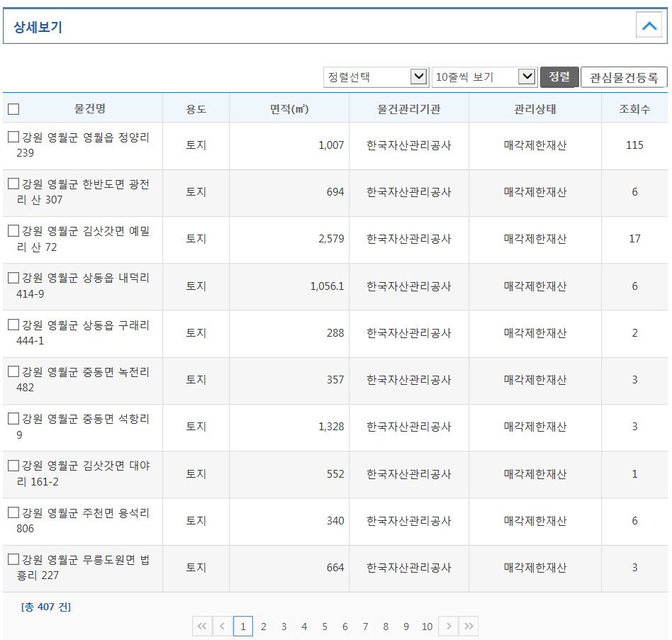
Task: Click the view count 17
Action: (x=634, y=239)
